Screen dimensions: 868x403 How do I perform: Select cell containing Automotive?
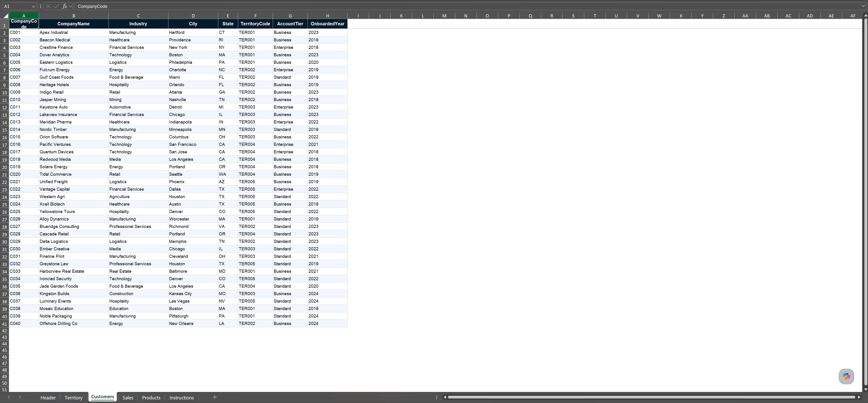pyautogui.click(x=138, y=107)
